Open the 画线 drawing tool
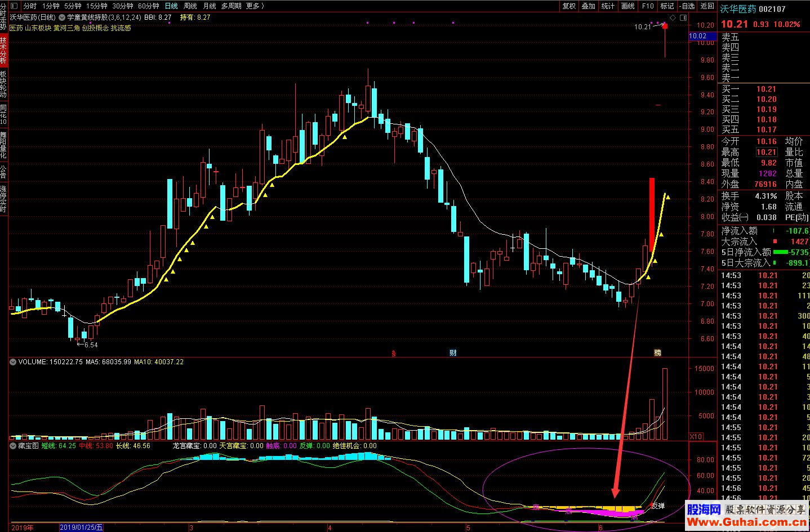The height and width of the screenshot is (532, 810). (x=628, y=6)
